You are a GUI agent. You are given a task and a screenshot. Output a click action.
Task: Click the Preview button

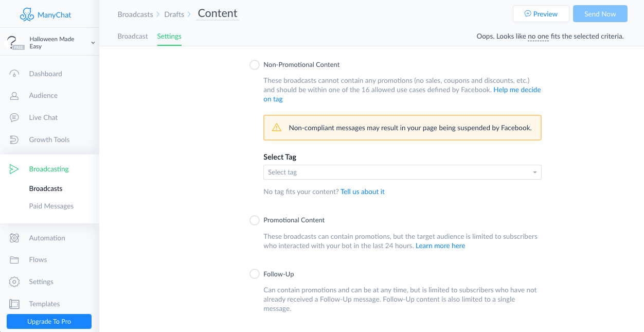coord(541,14)
